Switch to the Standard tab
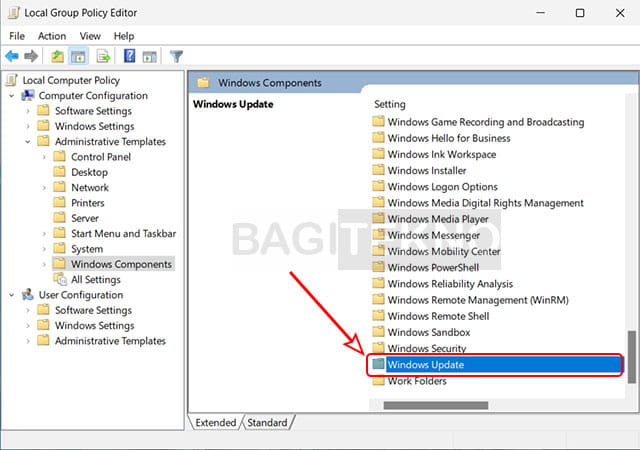Viewport: 640px width, 450px height. (267, 422)
